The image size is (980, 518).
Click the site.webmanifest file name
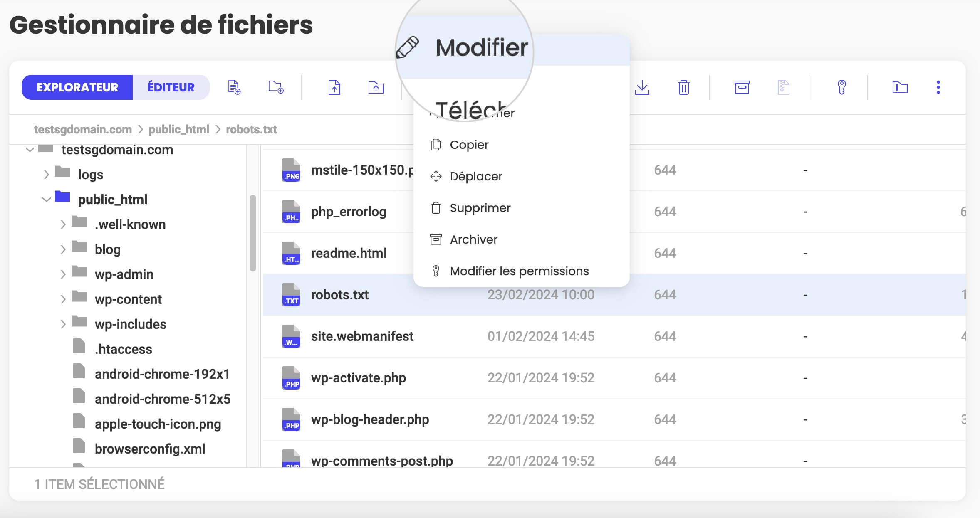coord(362,336)
